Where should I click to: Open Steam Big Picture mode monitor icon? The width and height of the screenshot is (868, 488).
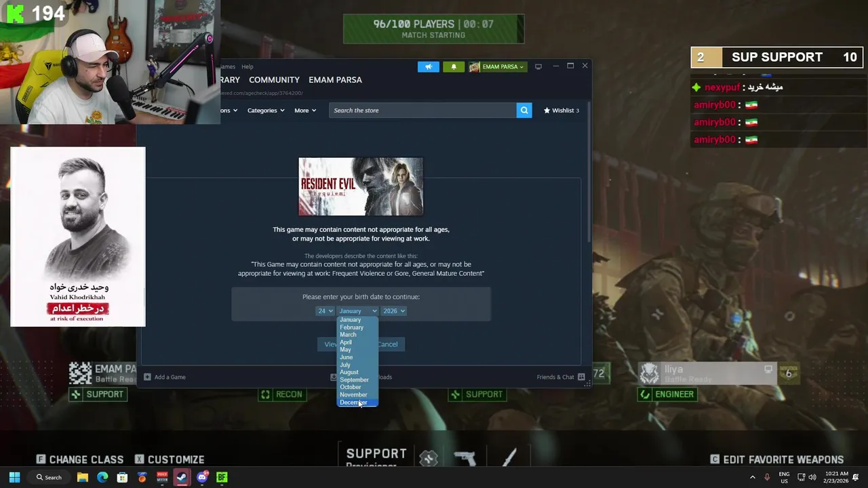pos(538,66)
